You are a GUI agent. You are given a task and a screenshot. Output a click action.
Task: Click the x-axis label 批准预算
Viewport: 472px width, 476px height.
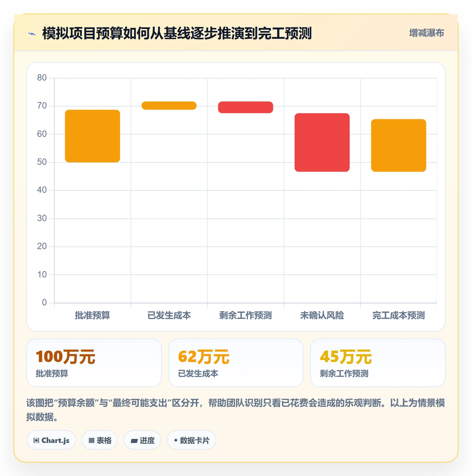(92, 316)
